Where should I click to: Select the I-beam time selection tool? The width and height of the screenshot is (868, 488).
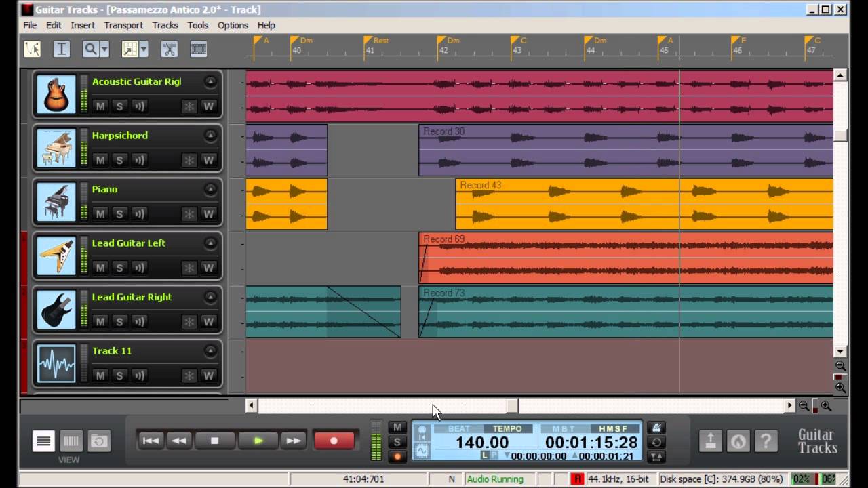[62, 49]
